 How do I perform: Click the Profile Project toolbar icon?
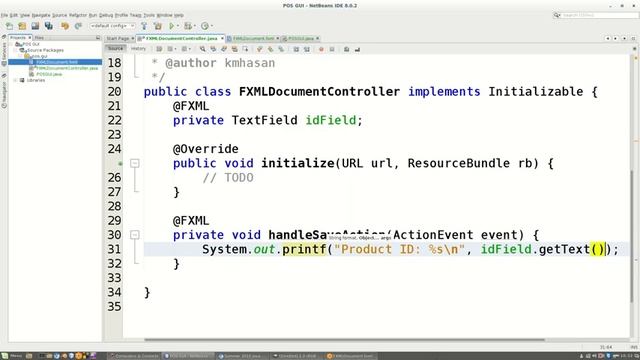click(x=204, y=26)
